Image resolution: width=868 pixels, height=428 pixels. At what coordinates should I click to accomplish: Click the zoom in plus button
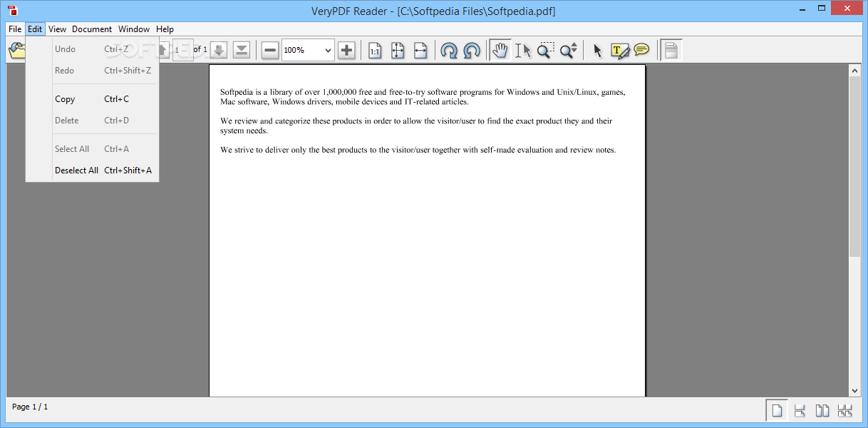click(x=346, y=50)
